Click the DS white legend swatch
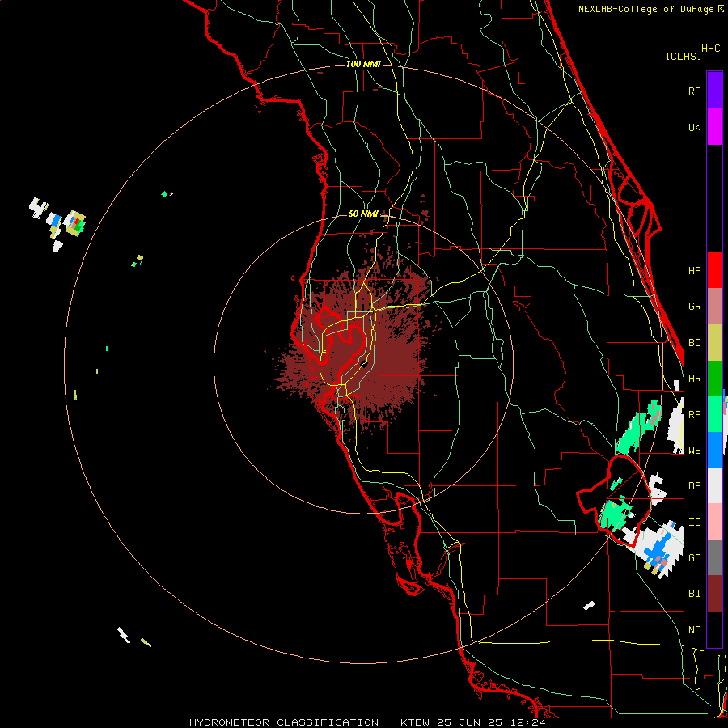The height and width of the screenshot is (728, 728). tap(714, 485)
